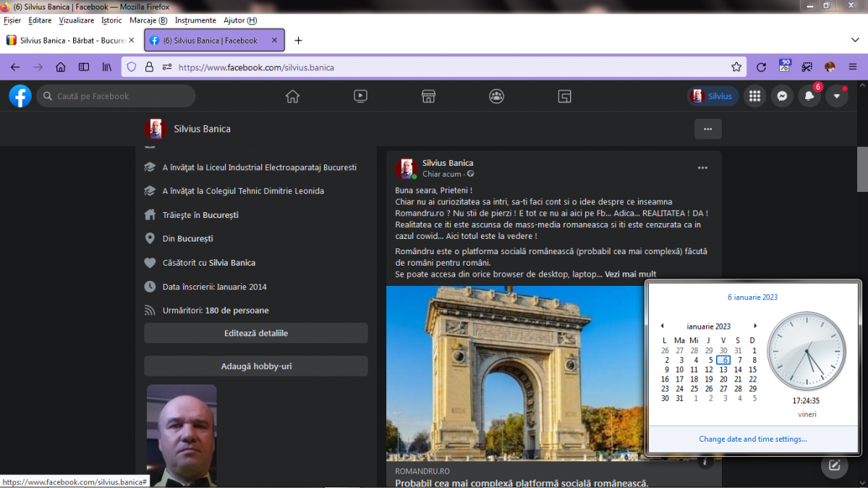Bookmark page with the star icon
The width and height of the screenshot is (868, 488).
coord(736,67)
